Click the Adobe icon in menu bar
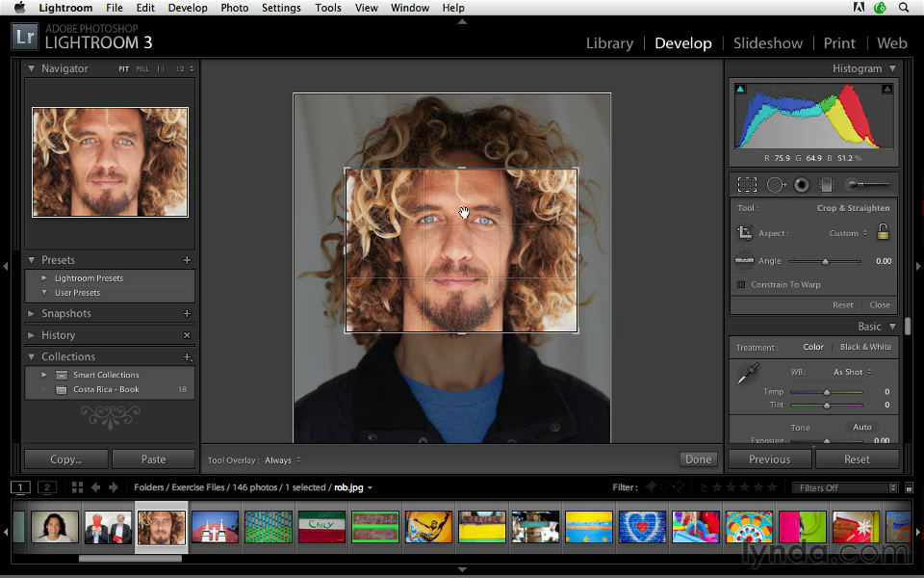The width and height of the screenshot is (924, 578). pos(859,8)
